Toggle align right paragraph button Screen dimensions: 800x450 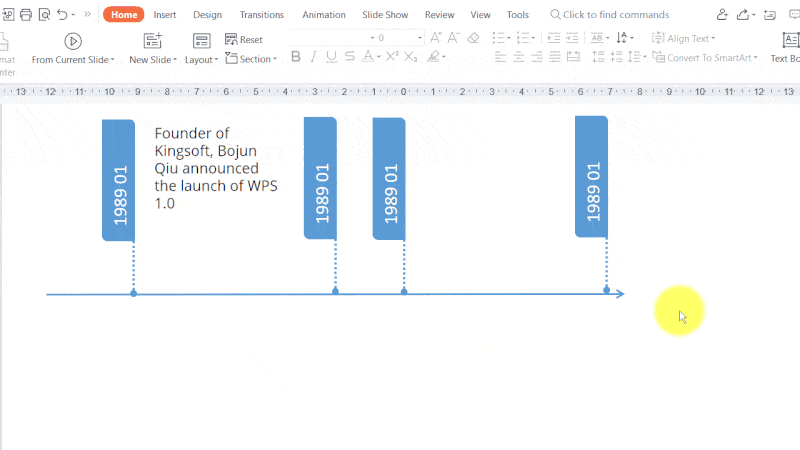(x=537, y=57)
